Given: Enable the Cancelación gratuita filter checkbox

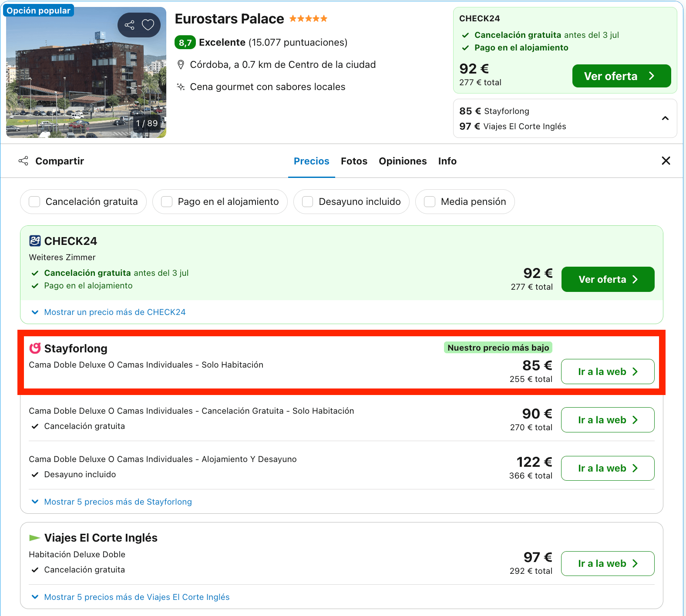Looking at the screenshot, I should tap(34, 202).
